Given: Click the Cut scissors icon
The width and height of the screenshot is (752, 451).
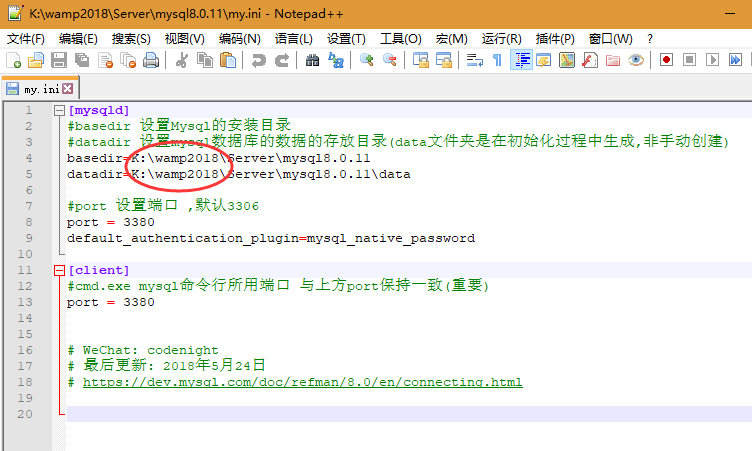Looking at the screenshot, I should [x=182, y=60].
